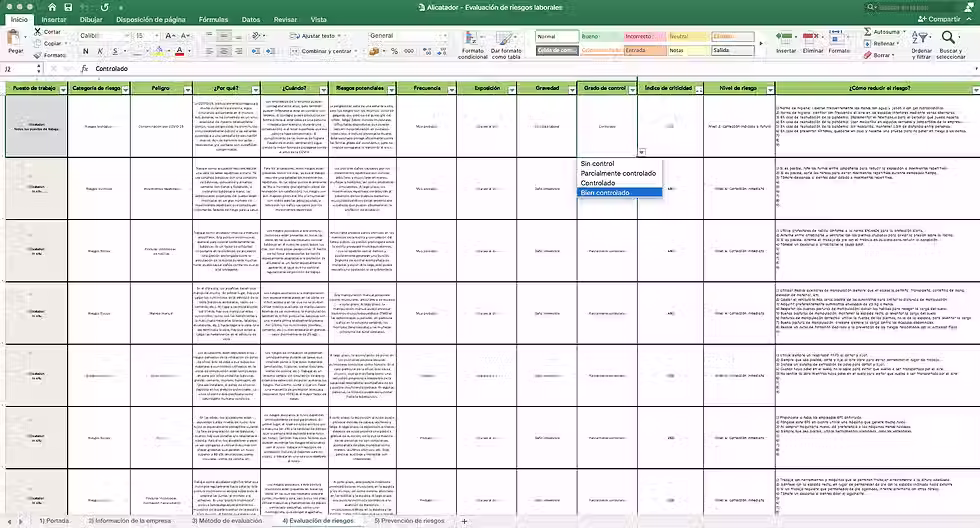Open Dar formato como tabla
This screenshot has width=980, height=528.
506,45
